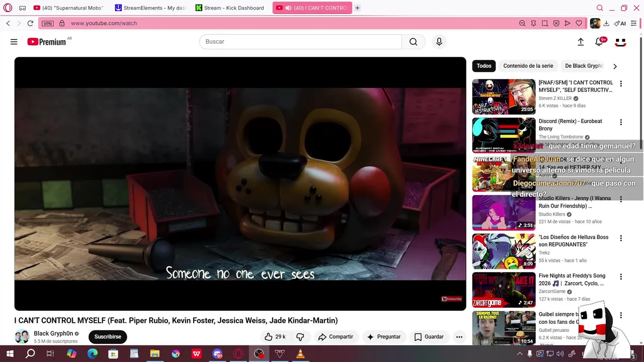Viewport: 644px width, 362px height.
Task: Open the Discord Remix Eurobeat Brony thumbnail
Action: [504, 135]
